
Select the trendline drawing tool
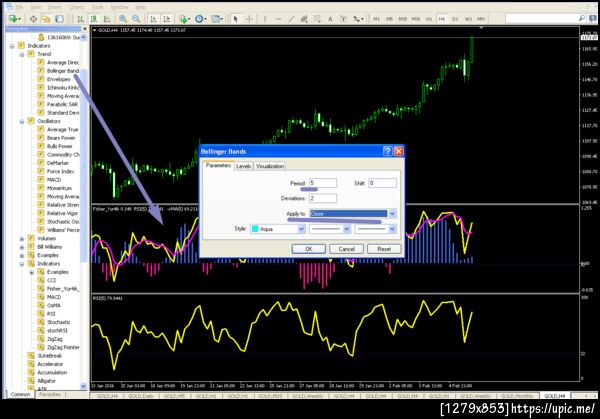pos(291,19)
